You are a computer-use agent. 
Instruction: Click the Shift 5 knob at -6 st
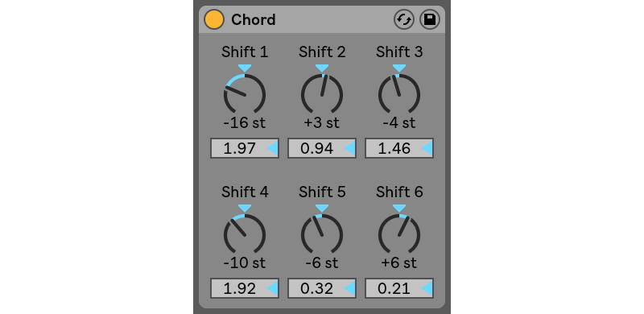coord(322,233)
